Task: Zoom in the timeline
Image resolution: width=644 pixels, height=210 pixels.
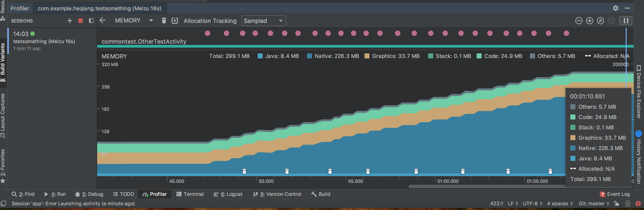Action: (589, 21)
